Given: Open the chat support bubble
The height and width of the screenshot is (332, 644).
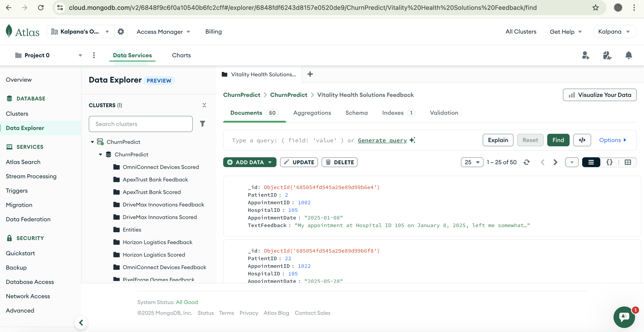Looking at the screenshot, I should 624,317.
